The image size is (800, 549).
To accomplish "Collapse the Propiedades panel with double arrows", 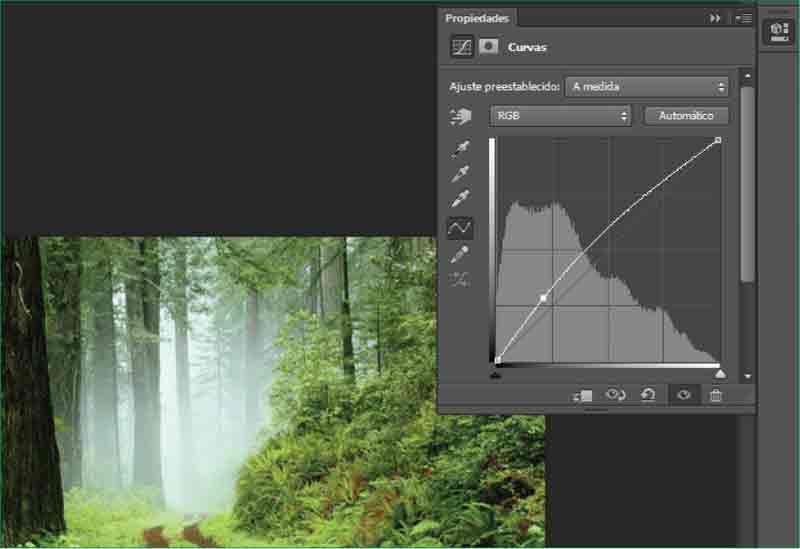I will 715,18.
